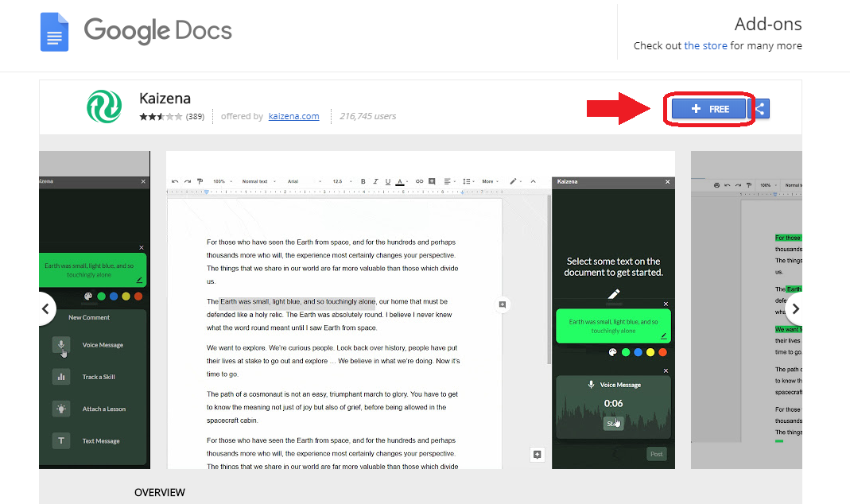Image resolution: width=850 pixels, height=504 pixels.
Task: Open the Normal text style dropdown
Action: coord(259,181)
